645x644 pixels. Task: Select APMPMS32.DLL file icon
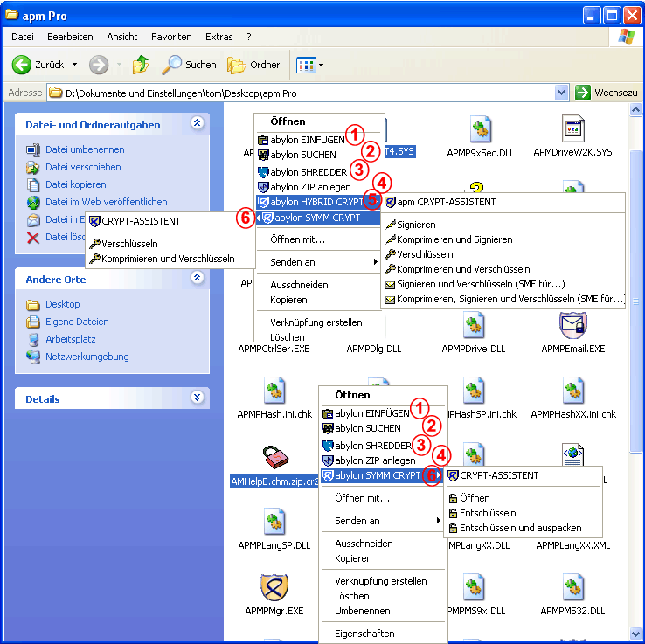click(x=573, y=587)
